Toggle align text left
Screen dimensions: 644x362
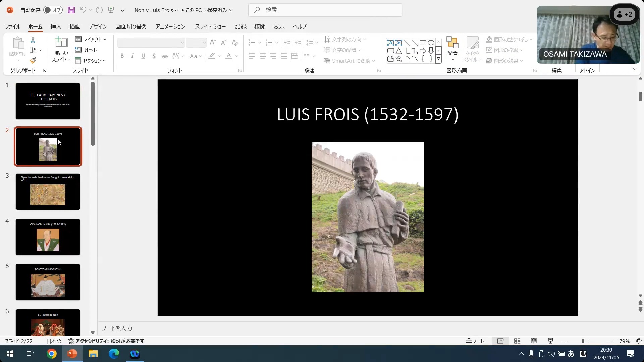click(x=252, y=56)
